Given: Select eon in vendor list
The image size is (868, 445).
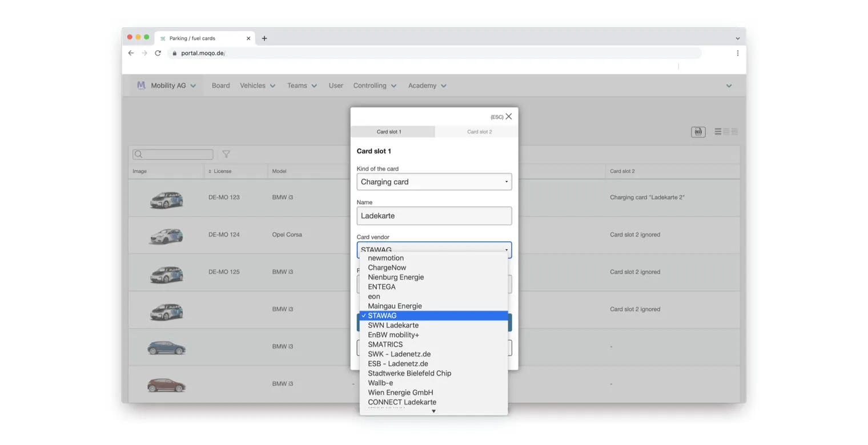Looking at the screenshot, I should pos(433,297).
